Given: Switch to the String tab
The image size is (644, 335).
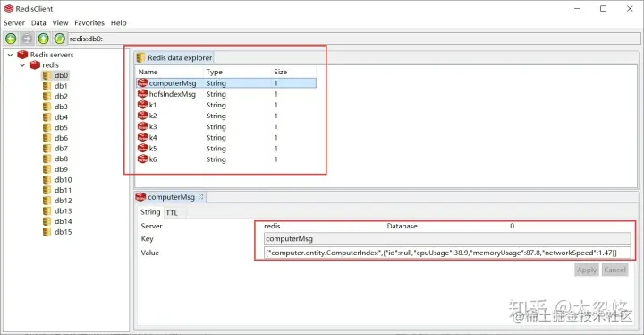Looking at the screenshot, I should [150, 212].
